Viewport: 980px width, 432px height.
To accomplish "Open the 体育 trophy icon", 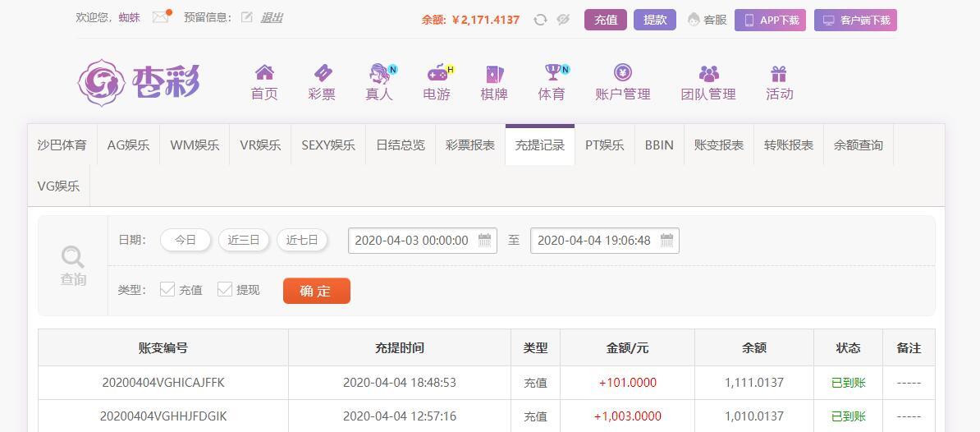I will click(x=552, y=72).
